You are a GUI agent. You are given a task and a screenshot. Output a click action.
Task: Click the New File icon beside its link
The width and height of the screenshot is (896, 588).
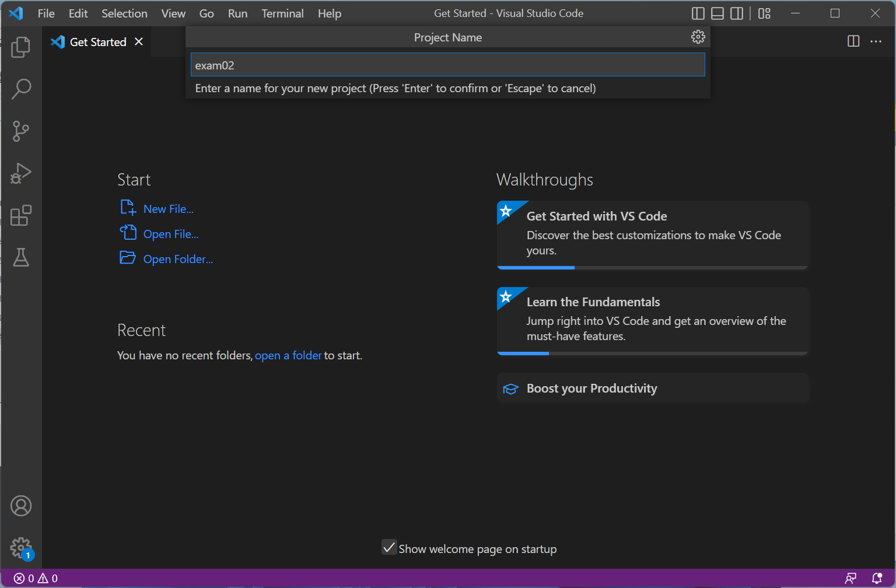click(x=128, y=208)
